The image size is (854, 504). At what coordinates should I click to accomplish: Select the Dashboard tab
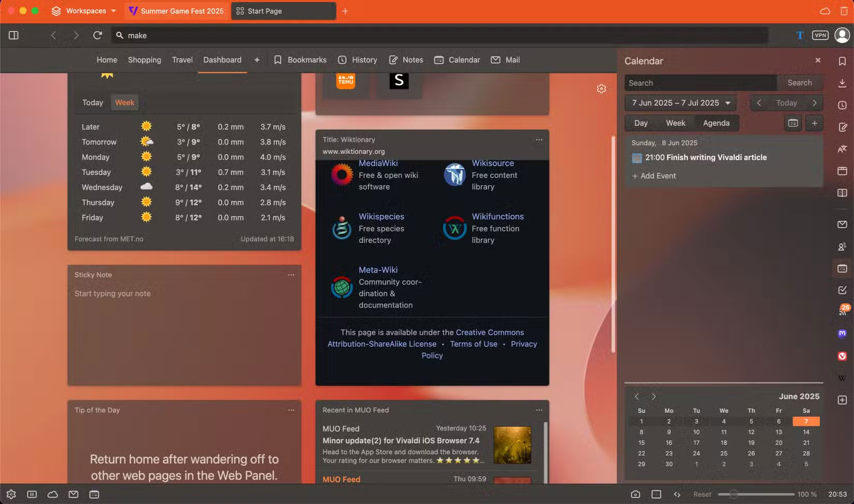point(223,60)
